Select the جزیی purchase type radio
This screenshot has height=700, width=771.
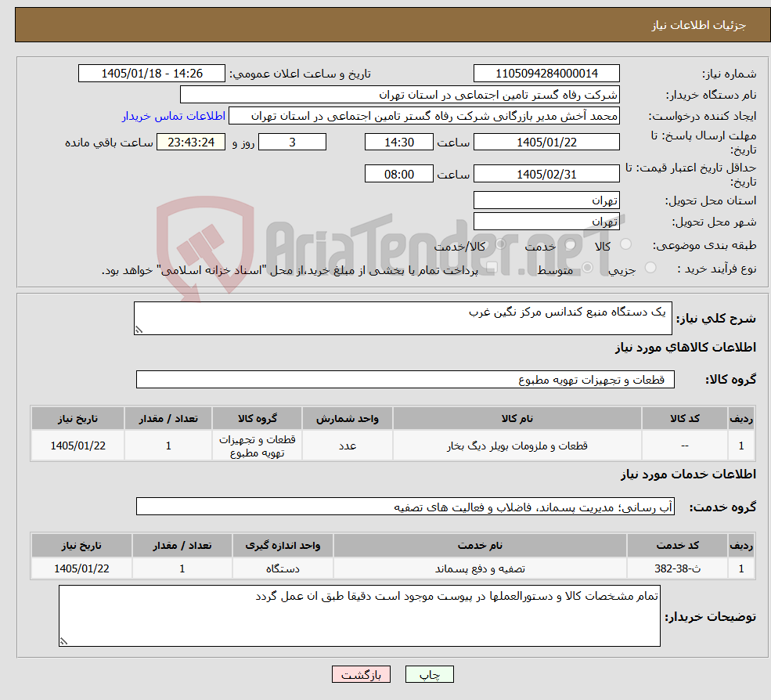(650, 268)
